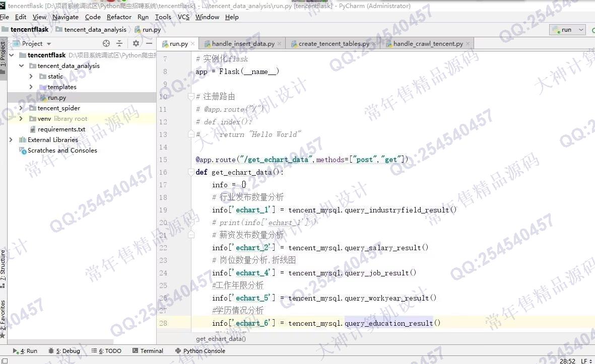Click the @app.route("/get_echart_data") decorator line
The width and height of the screenshot is (595, 364).
(302, 160)
